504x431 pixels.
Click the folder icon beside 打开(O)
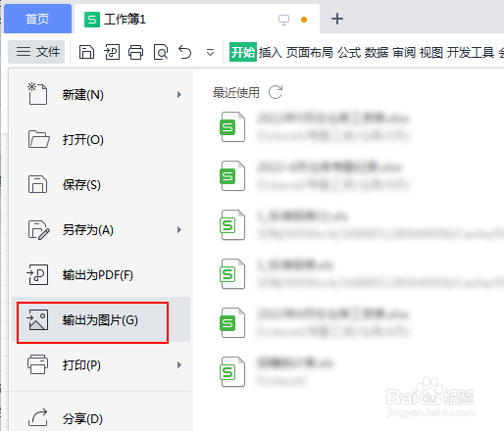(38, 139)
